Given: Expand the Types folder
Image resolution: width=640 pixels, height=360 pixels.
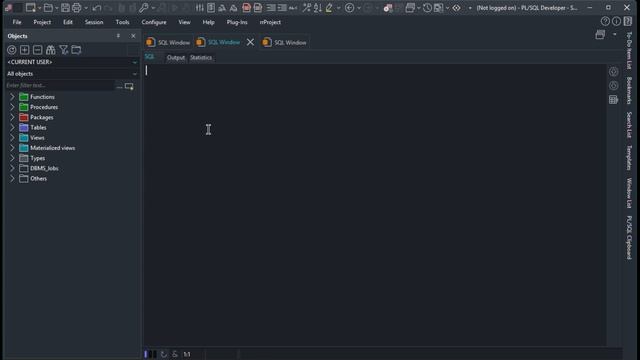Looking at the screenshot, I should pyautogui.click(x=12, y=158).
